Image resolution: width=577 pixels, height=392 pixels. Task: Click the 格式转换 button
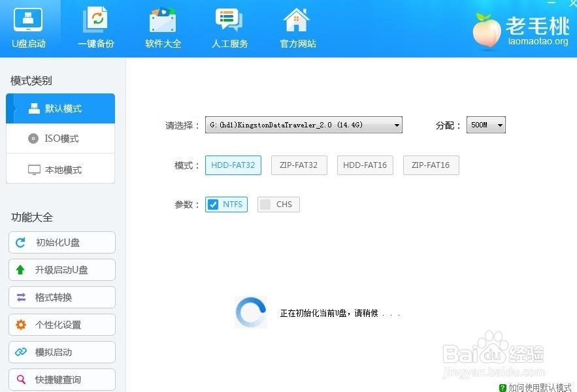coord(62,297)
